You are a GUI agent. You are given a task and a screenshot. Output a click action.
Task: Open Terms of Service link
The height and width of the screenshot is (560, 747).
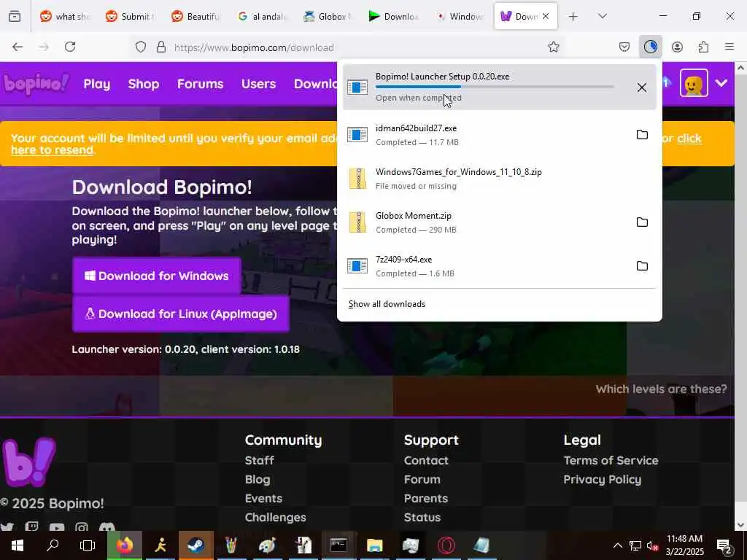[x=611, y=461]
